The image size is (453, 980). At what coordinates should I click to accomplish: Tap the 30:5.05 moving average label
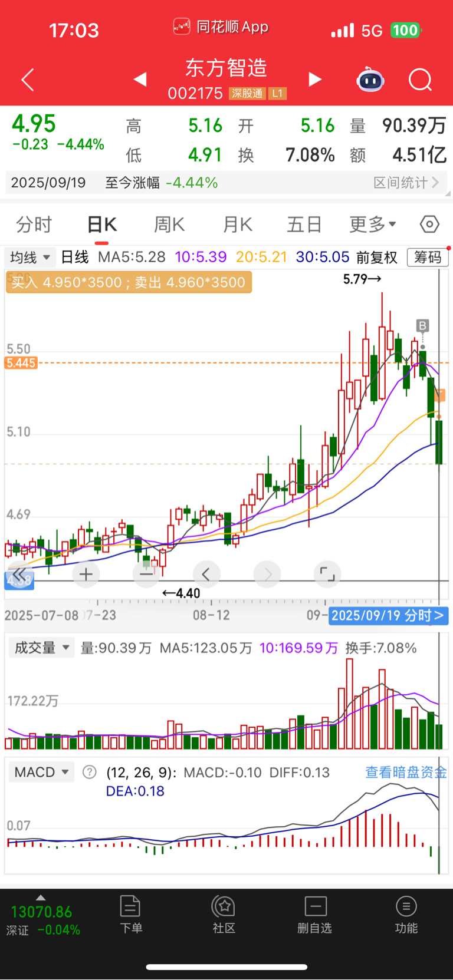(x=323, y=258)
